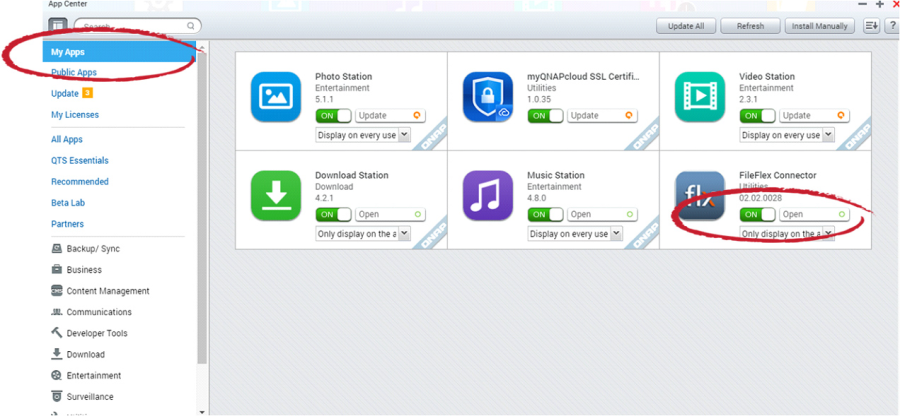Open QTS Essentials section
The image size is (900, 416).
tap(80, 161)
